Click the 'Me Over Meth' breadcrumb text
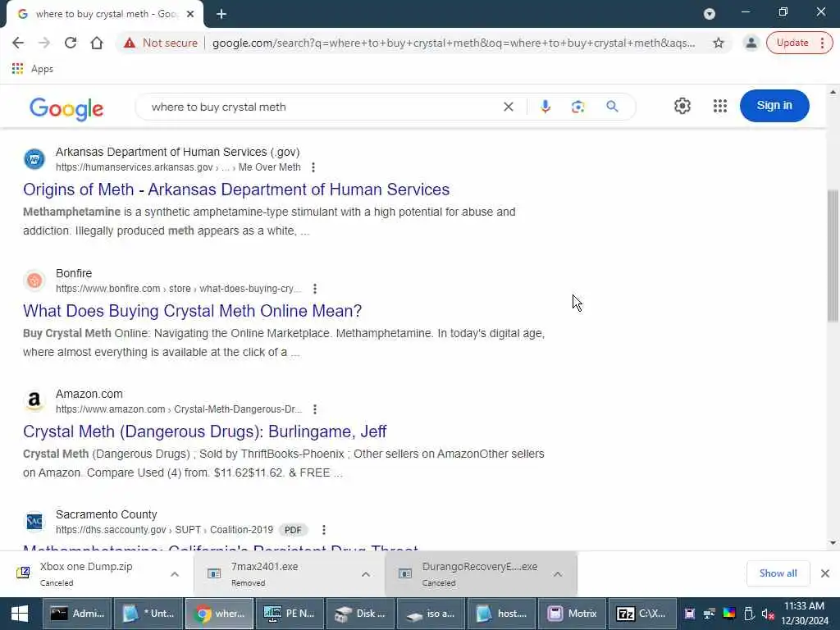 tap(269, 167)
